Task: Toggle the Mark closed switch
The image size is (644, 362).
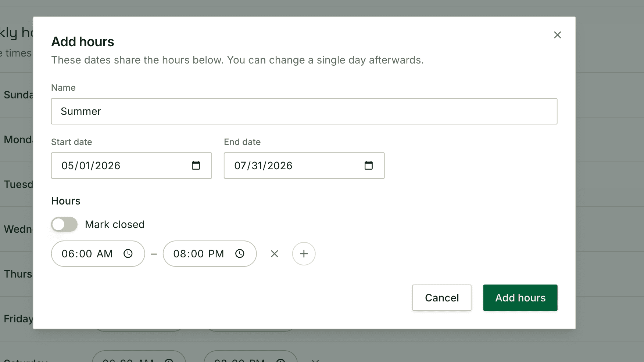Action: click(x=64, y=224)
